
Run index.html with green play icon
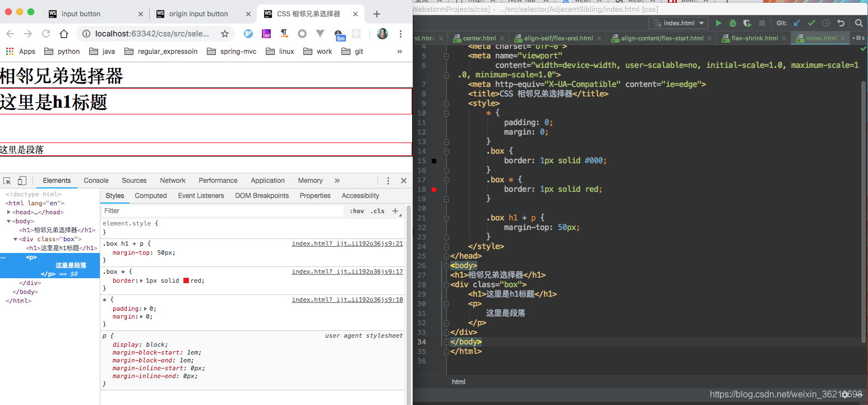click(x=718, y=23)
